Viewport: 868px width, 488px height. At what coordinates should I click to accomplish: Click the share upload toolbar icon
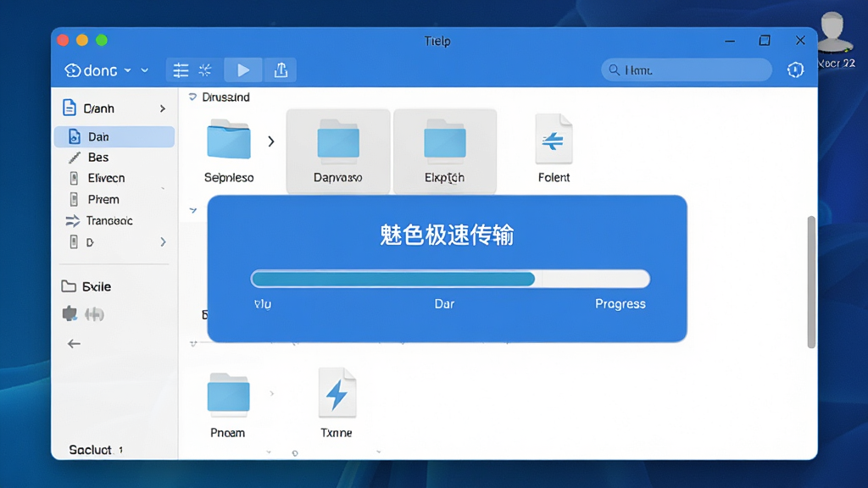pyautogui.click(x=281, y=70)
